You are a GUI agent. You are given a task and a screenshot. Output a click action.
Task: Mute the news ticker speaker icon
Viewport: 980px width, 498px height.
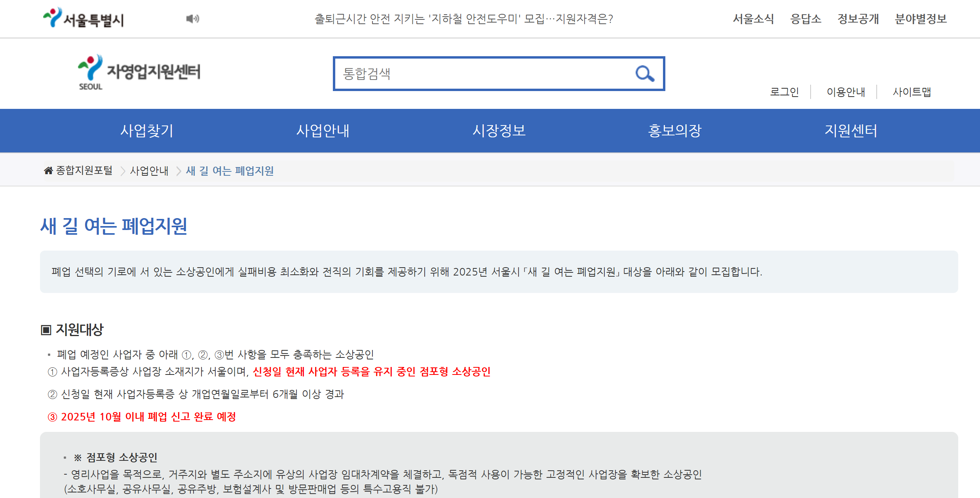point(193,18)
